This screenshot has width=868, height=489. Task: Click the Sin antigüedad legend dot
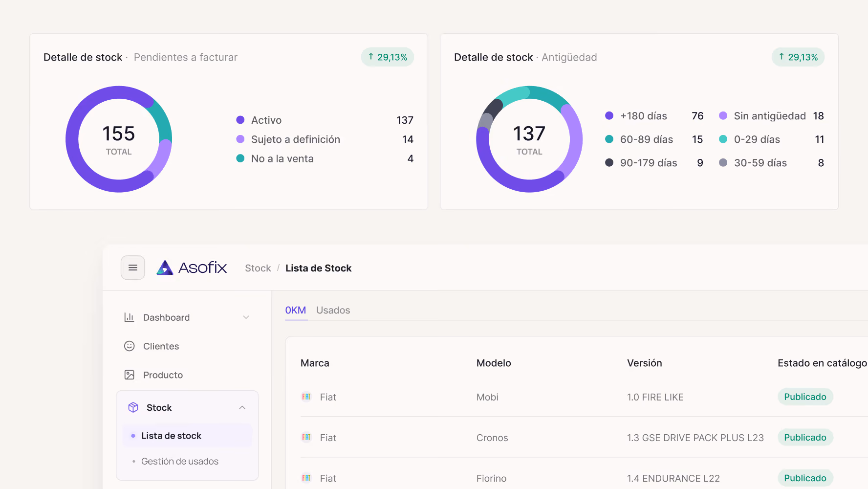[x=723, y=115]
